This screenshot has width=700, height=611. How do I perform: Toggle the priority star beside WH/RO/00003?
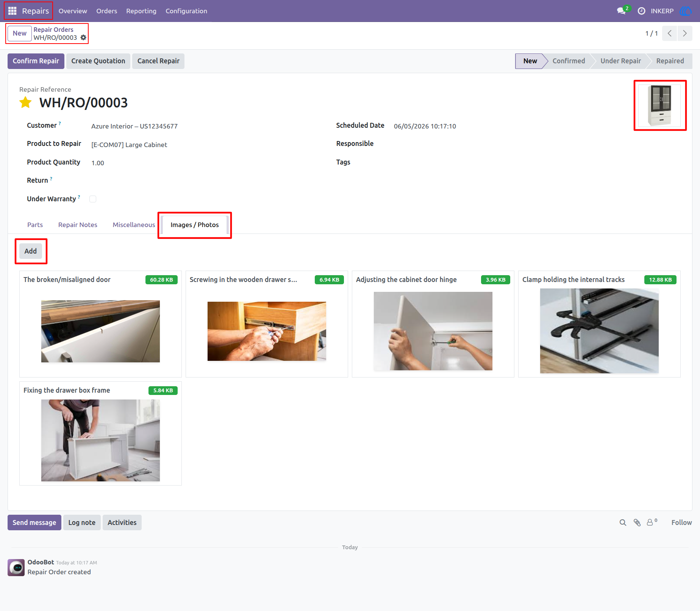(x=25, y=102)
